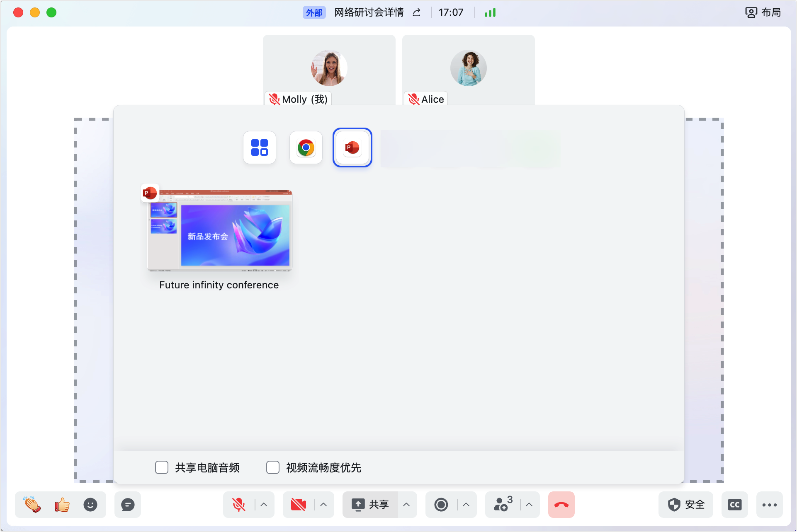Select the PowerPoint app tab
Viewport: 797px width, 532px height.
(x=352, y=148)
